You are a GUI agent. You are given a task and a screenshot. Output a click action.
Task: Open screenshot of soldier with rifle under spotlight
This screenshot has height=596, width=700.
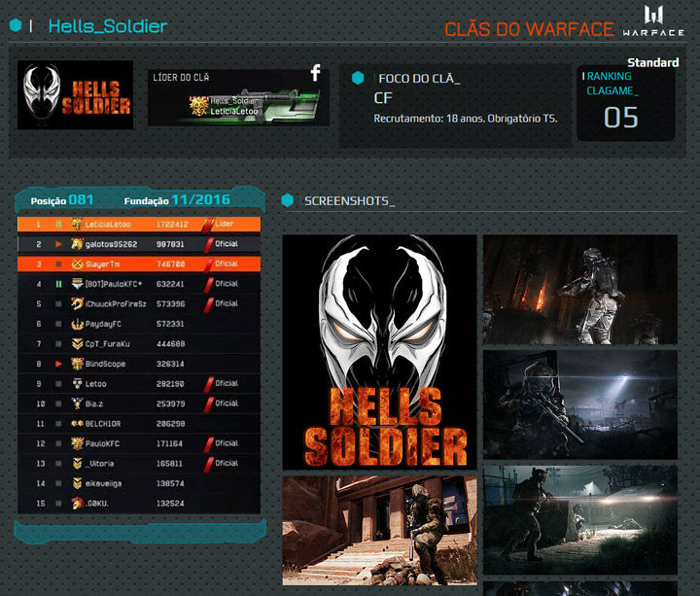[579, 404]
